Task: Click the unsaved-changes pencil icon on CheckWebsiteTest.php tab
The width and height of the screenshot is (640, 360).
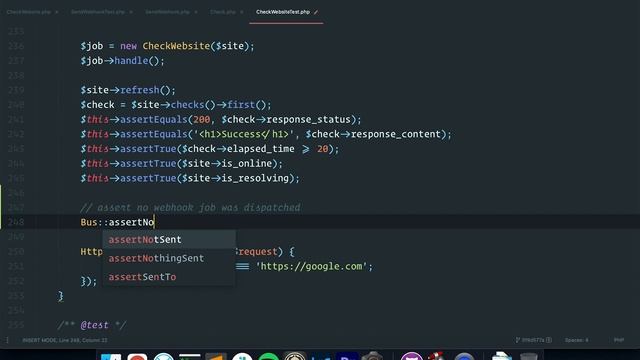Action: coord(316,12)
